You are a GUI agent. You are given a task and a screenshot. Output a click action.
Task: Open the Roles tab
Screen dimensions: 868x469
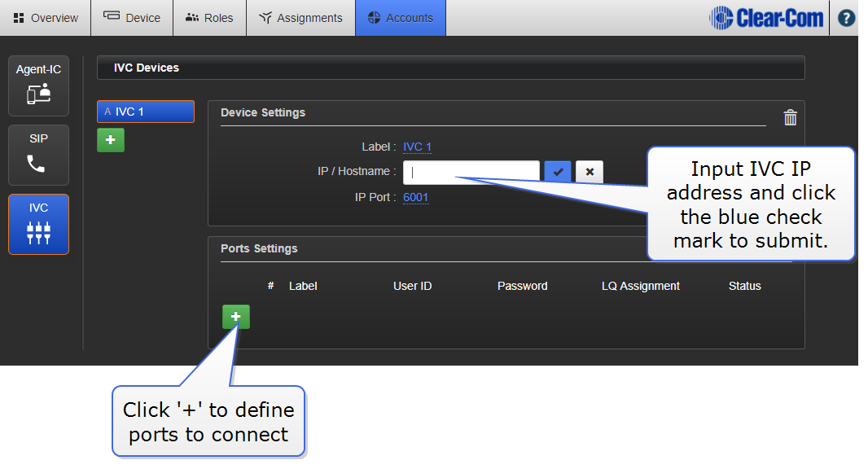(x=209, y=18)
